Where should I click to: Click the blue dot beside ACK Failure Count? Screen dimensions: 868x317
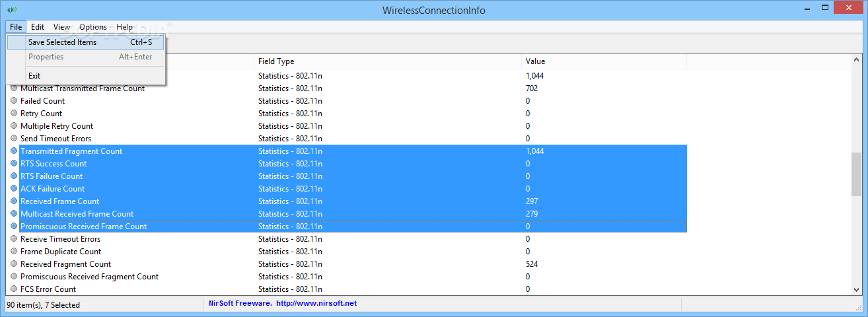pyautogui.click(x=15, y=189)
